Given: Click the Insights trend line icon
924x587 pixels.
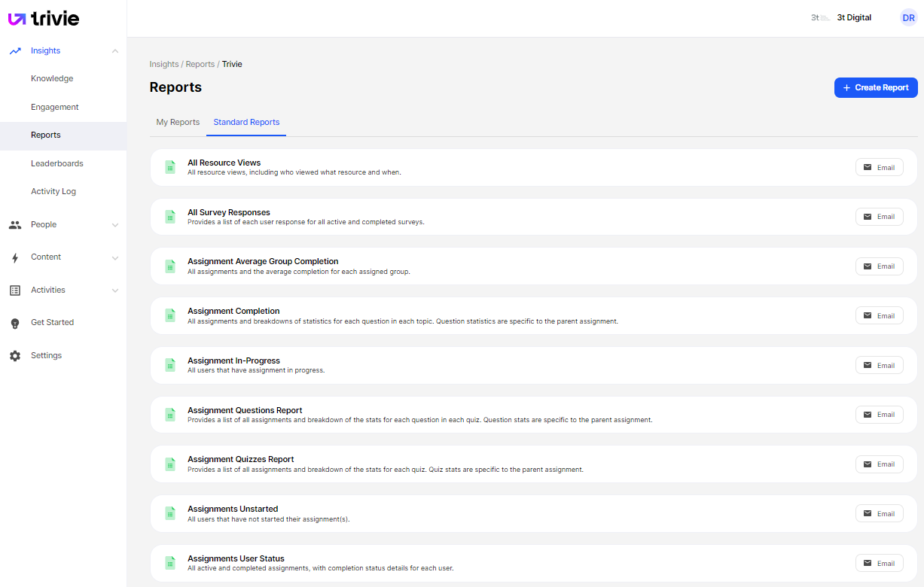Looking at the screenshot, I should (15, 51).
